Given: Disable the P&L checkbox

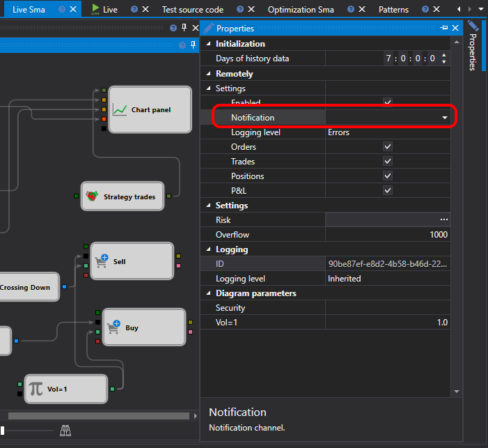Looking at the screenshot, I should click(388, 190).
